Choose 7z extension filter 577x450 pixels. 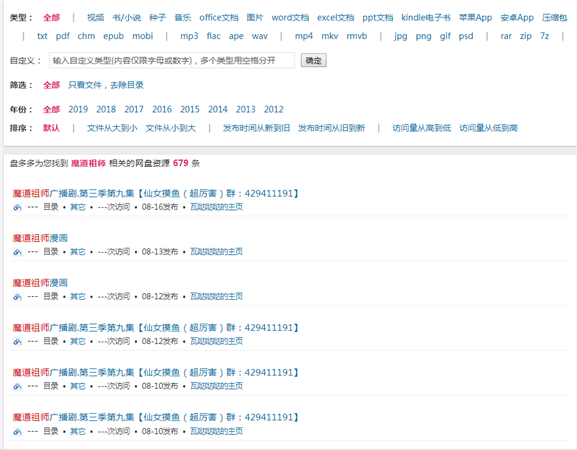[x=545, y=36]
